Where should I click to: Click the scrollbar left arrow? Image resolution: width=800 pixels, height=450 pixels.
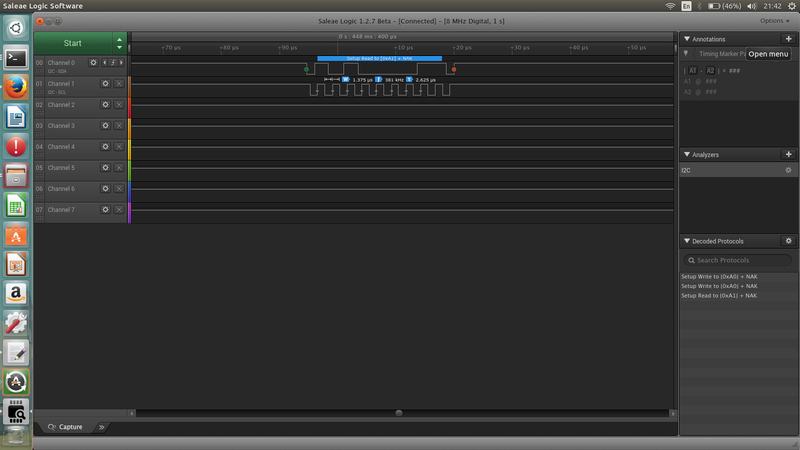tap(132, 413)
